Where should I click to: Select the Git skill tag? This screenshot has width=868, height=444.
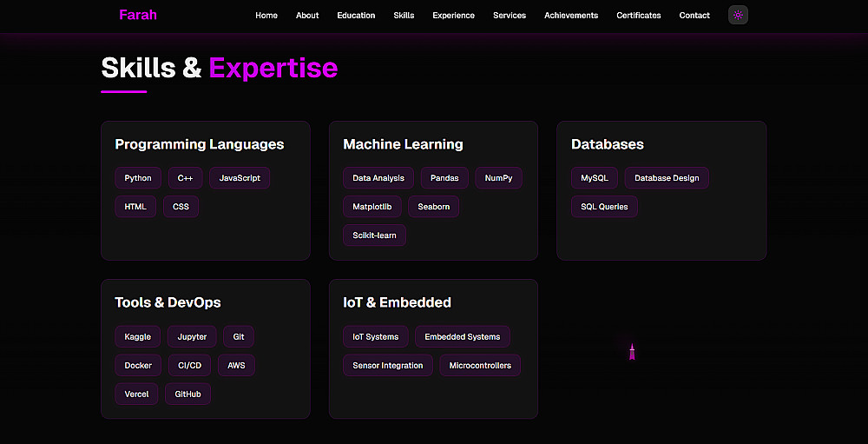(x=239, y=336)
